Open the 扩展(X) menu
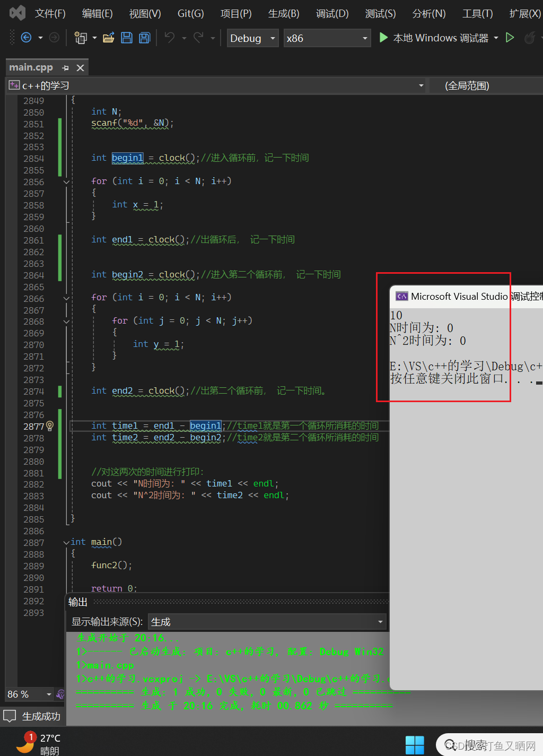 coord(525,13)
